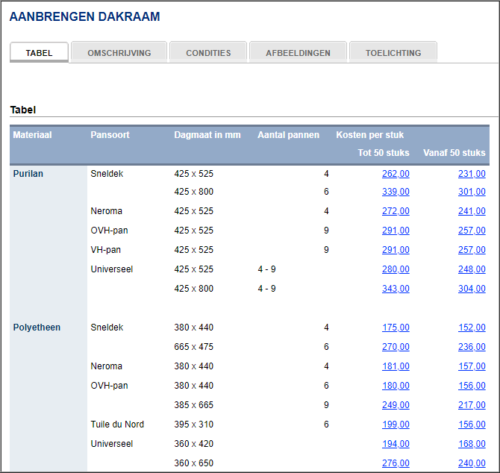
Task: Click the 280,00 Universeel price link
Action: (x=396, y=269)
